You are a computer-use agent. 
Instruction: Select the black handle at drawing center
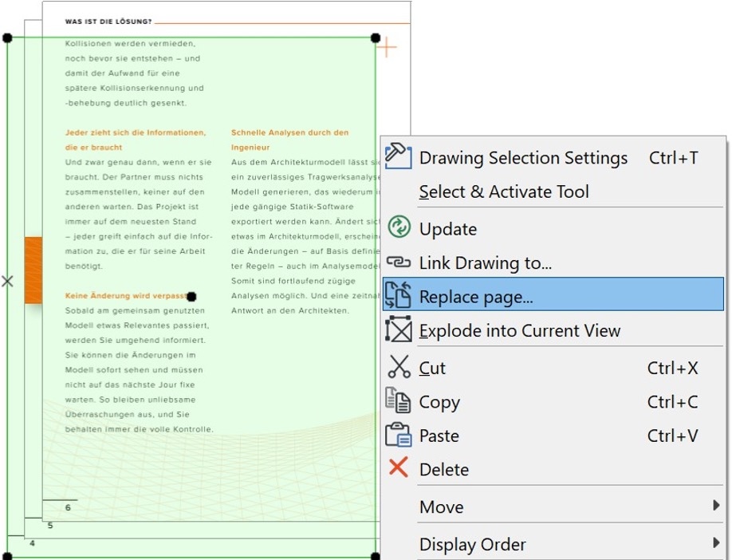click(x=191, y=296)
